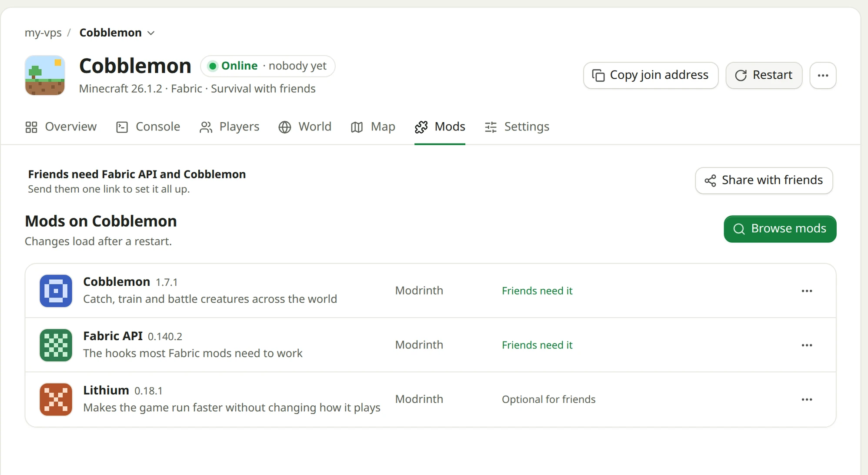Viewport: 868px width, 475px height.
Task: Copy the server join address
Action: pyautogui.click(x=651, y=75)
